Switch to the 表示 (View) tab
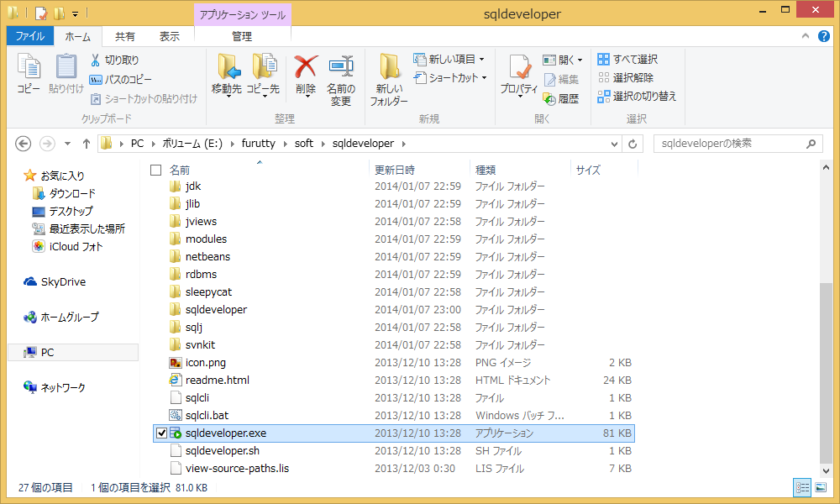Viewport: 840px width, 504px height. [170, 36]
